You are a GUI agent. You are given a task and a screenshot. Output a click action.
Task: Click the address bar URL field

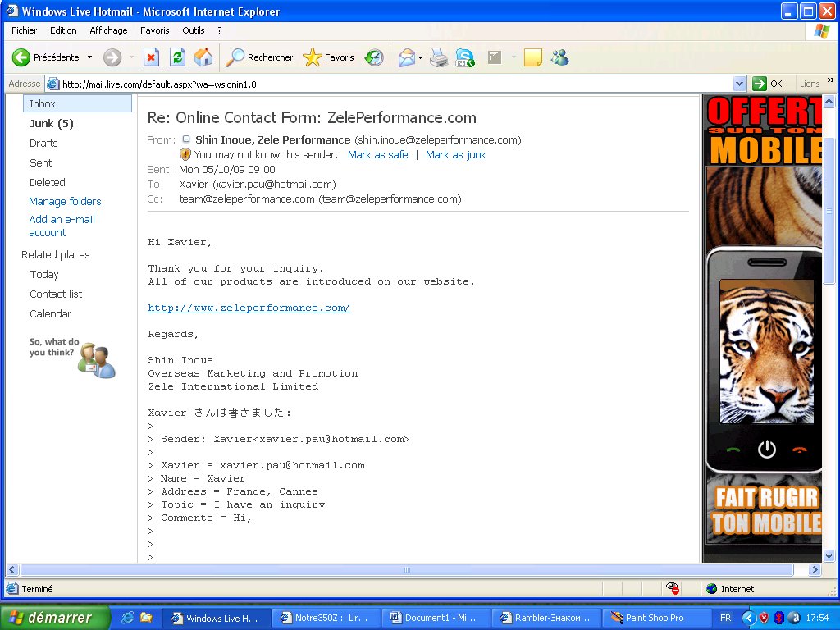tap(394, 84)
